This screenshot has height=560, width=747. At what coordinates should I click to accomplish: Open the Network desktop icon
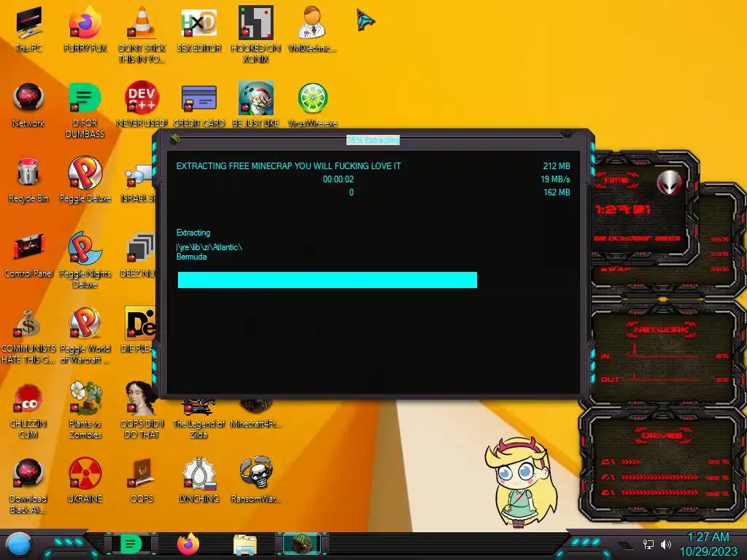tap(28, 105)
